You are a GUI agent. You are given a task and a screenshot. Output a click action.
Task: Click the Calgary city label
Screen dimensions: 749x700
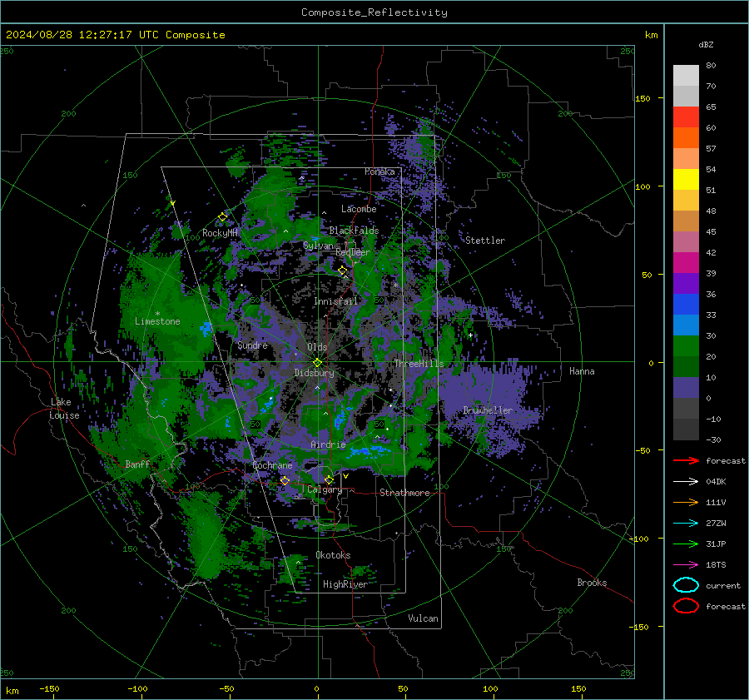[x=325, y=489]
